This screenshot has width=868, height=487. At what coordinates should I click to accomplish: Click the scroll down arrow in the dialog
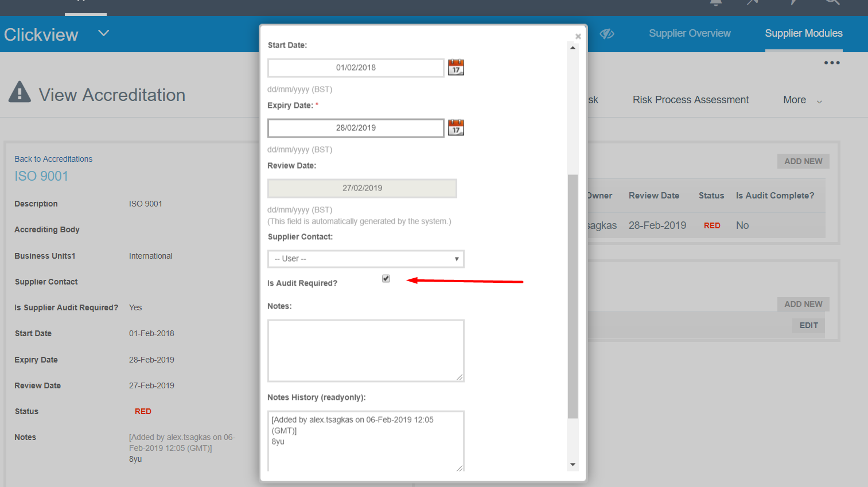pyautogui.click(x=573, y=465)
